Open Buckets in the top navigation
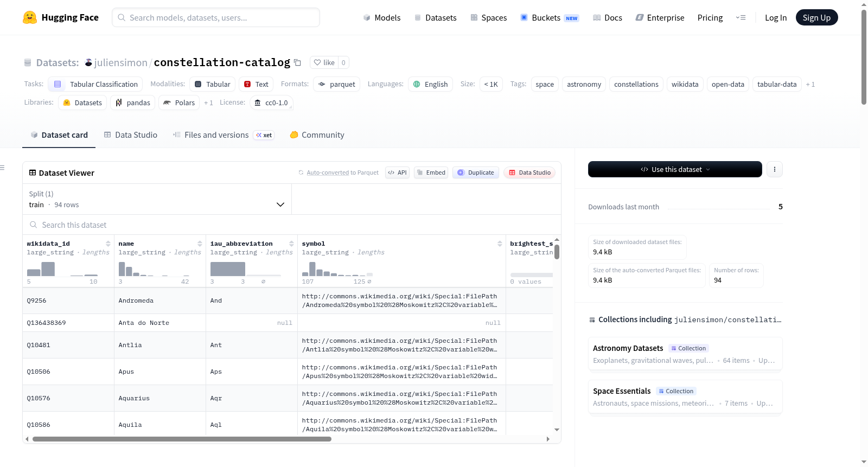This screenshot has width=868, height=467. [550, 17]
